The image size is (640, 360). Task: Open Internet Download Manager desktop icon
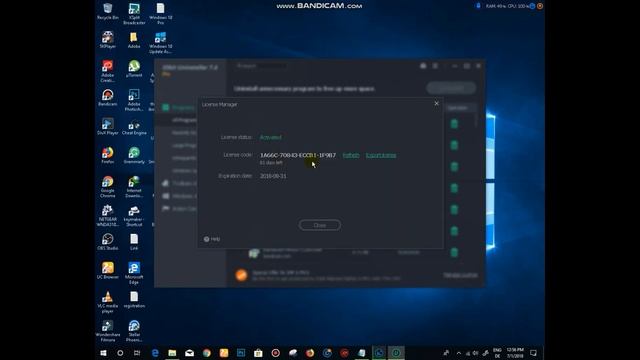pyautogui.click(x=134, y=187)
